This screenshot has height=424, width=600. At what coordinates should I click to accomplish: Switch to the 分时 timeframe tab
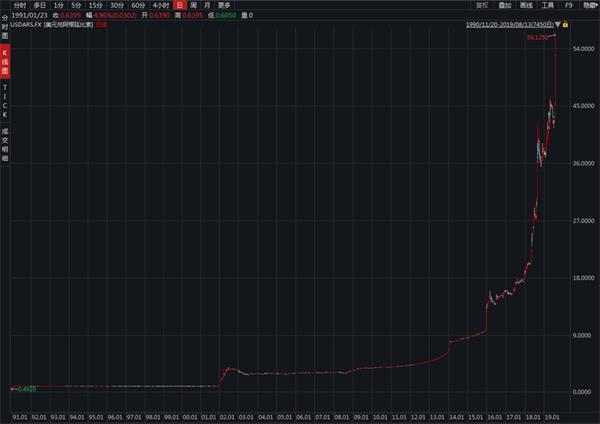(x=20, y=5)
